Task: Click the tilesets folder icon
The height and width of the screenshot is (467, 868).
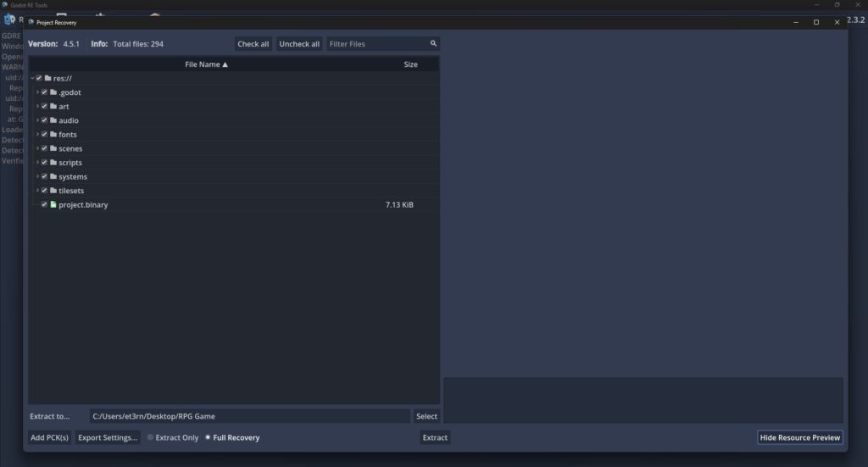Action: (53, 191)
